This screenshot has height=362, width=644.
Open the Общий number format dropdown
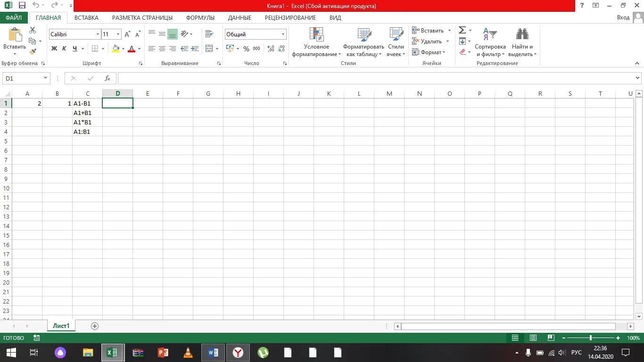(x=283, y=34)
